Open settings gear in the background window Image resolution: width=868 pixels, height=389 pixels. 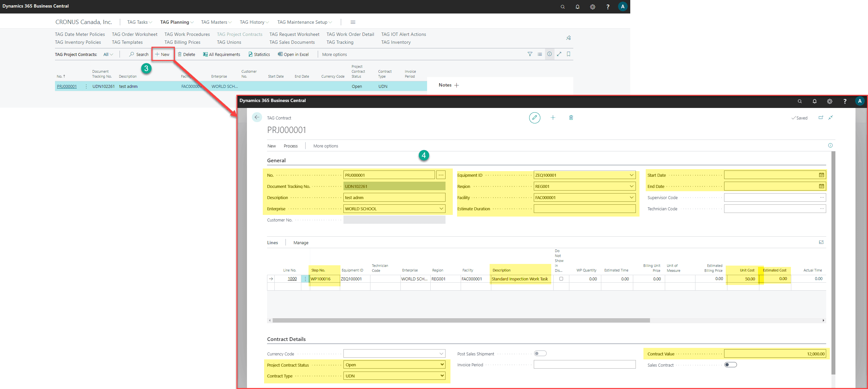point(593,7)
